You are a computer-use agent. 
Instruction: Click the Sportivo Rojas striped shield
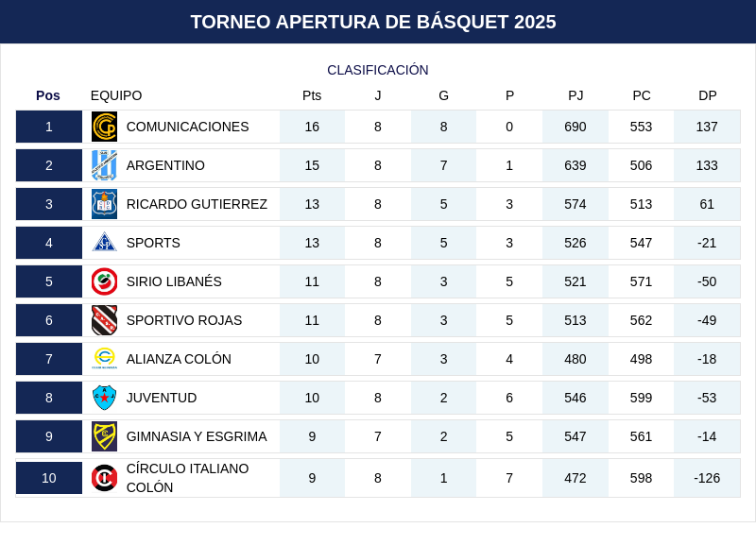tap(104, 320)
